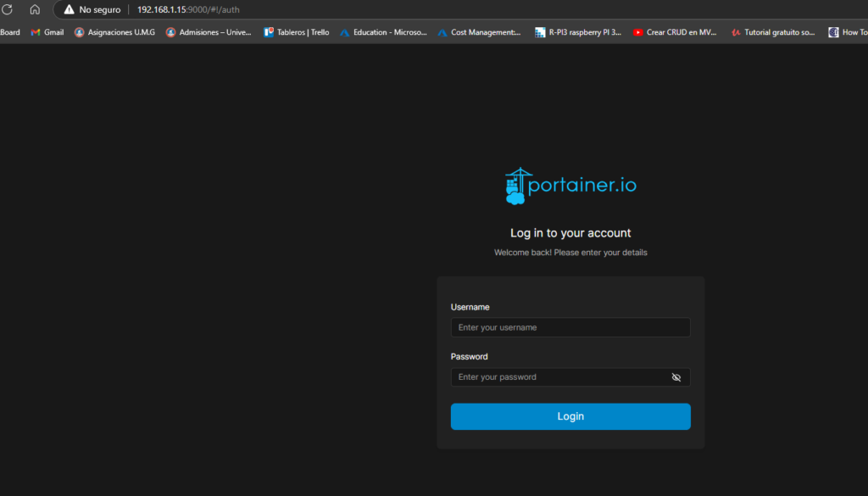Viewport: 868px width, 496px height.
Task: Open the Tutorial gratuito bookmark
Action: 772,32
